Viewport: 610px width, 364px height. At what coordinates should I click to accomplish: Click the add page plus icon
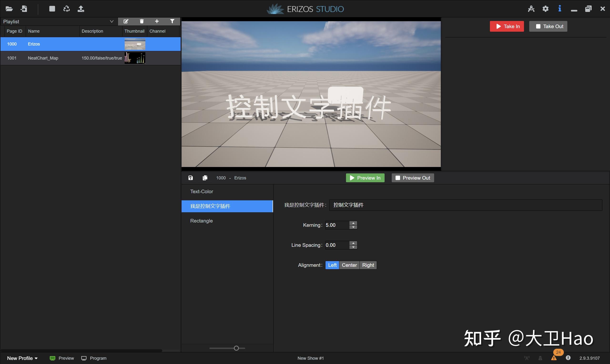157,21
